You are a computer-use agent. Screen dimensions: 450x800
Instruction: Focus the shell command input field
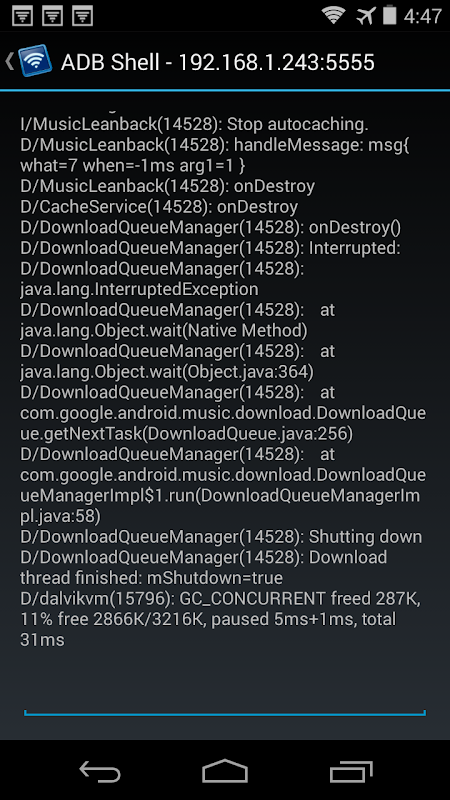pyautogui.click(x=224, y=706)
